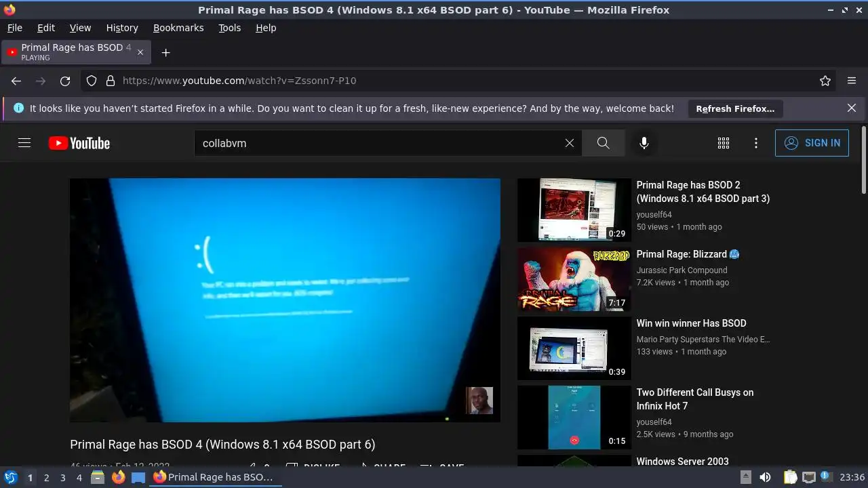868x488 pixels.
Task: Open the volume speaker tray icon
Action: pos(765,477)
